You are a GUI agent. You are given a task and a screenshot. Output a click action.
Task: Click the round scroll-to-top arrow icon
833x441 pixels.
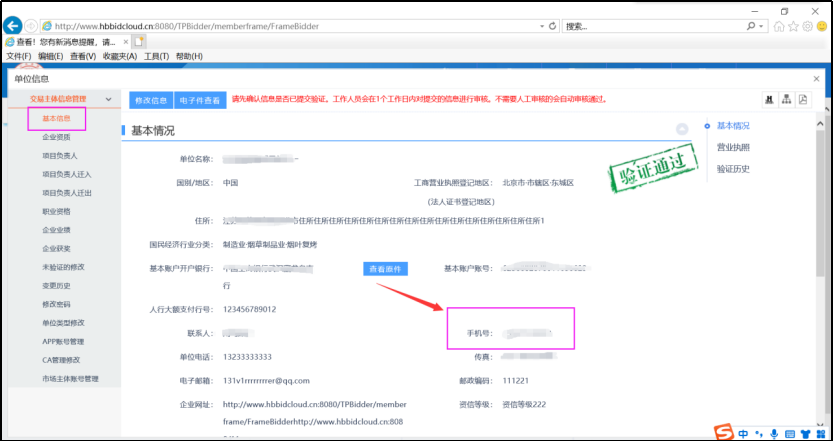pyautogui.click(x=682, y=129)
